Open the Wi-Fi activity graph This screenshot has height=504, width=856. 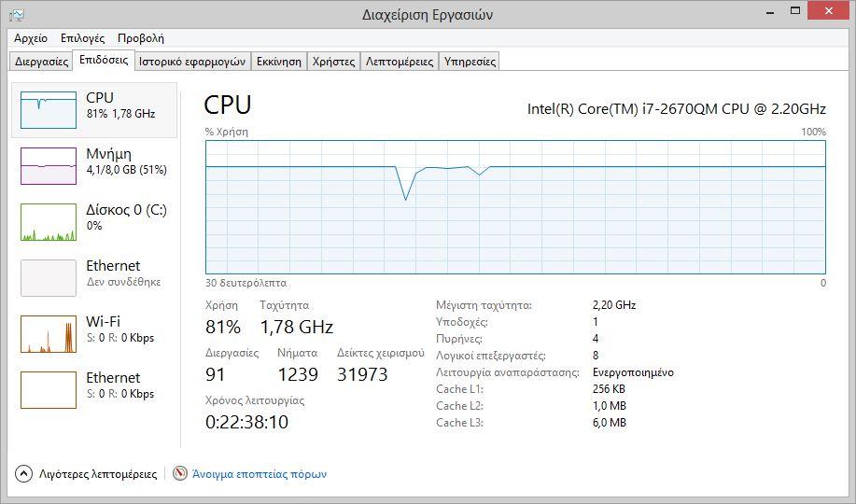point(48,334)
